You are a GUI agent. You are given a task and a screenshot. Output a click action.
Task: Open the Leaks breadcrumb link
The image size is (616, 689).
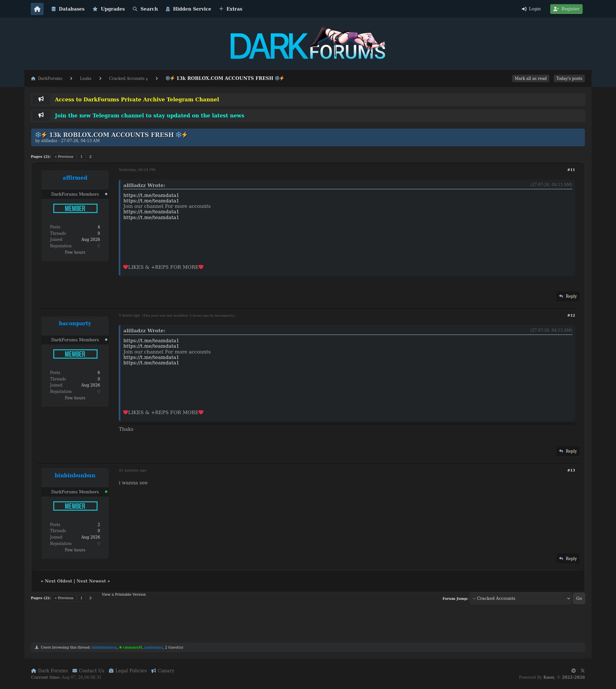86,79
